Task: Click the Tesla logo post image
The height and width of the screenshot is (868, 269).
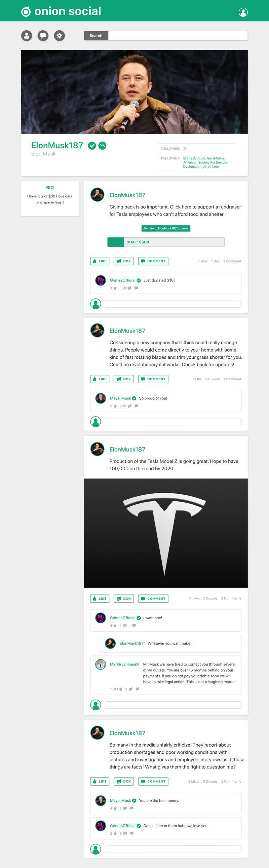Action: [166, 533]
